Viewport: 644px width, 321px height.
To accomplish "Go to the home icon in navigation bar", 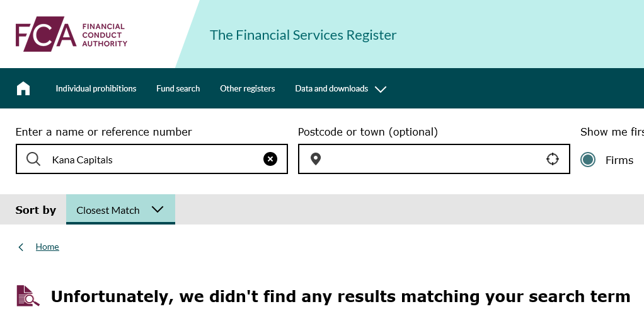I will (23, 88).
